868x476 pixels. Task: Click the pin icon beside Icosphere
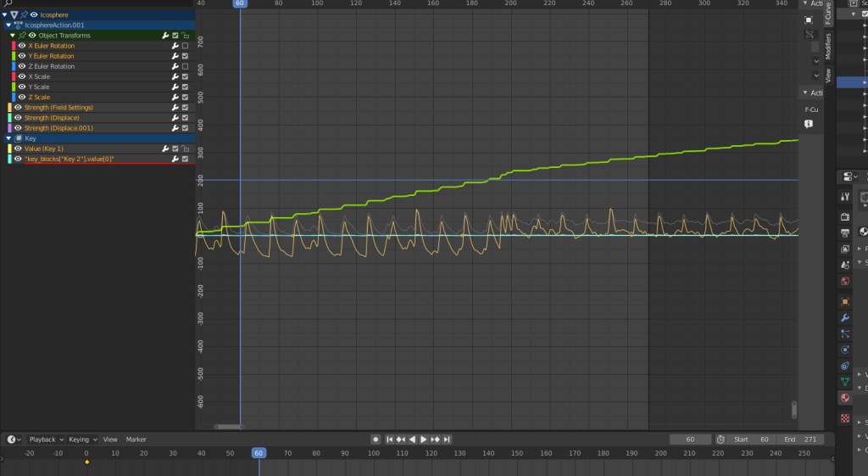click(x=24, y=14)
